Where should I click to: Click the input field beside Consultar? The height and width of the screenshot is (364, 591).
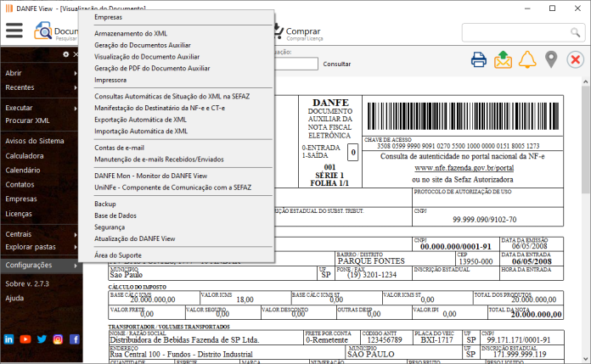296,64
